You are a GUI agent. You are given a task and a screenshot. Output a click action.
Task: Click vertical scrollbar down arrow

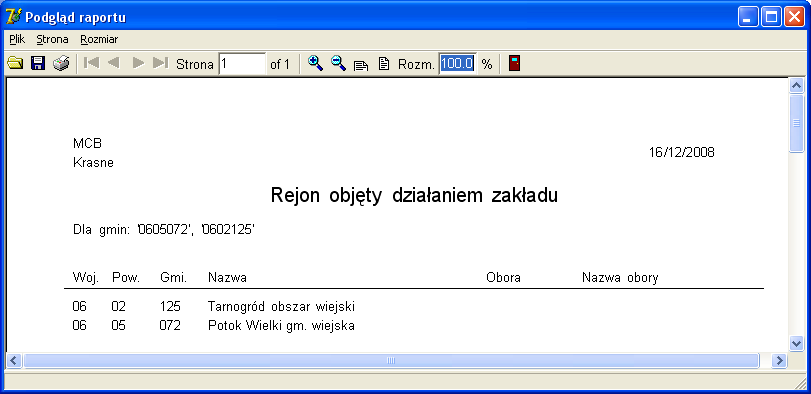click(797, 343)
